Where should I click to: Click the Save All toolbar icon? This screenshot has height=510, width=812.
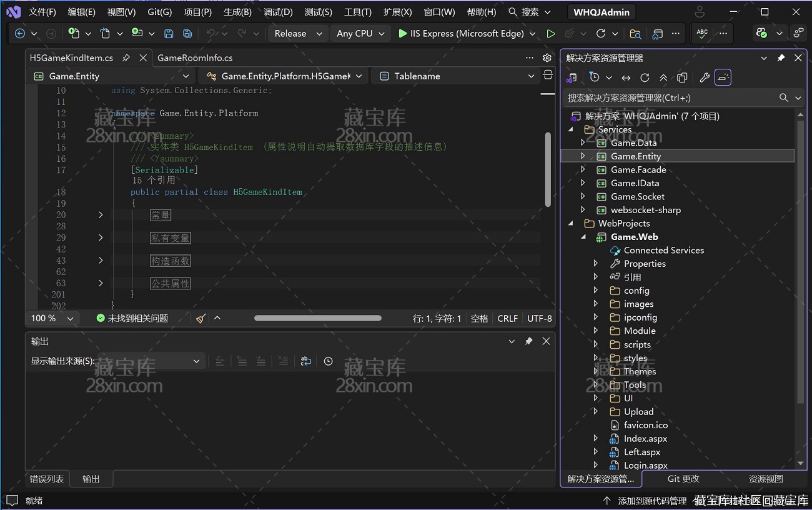(187, 34)
